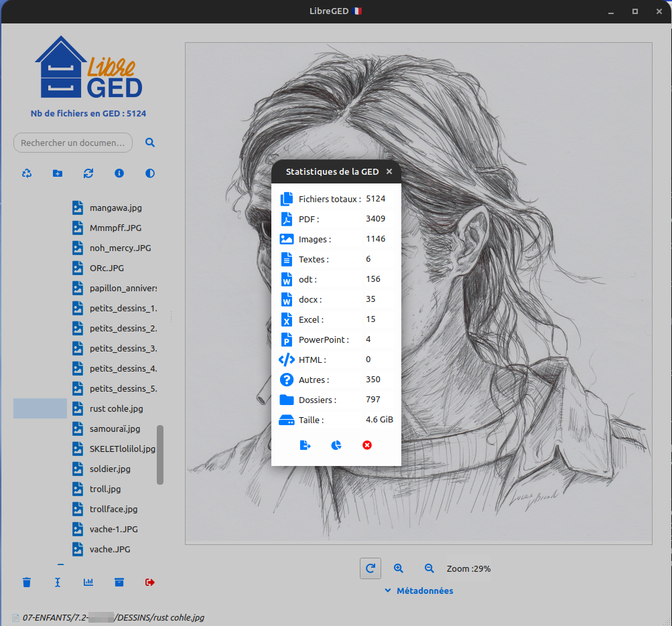Open the info icon in the sidebar toolbar
The height and width of the screenshot is (626, 672).
click(119, 173)
